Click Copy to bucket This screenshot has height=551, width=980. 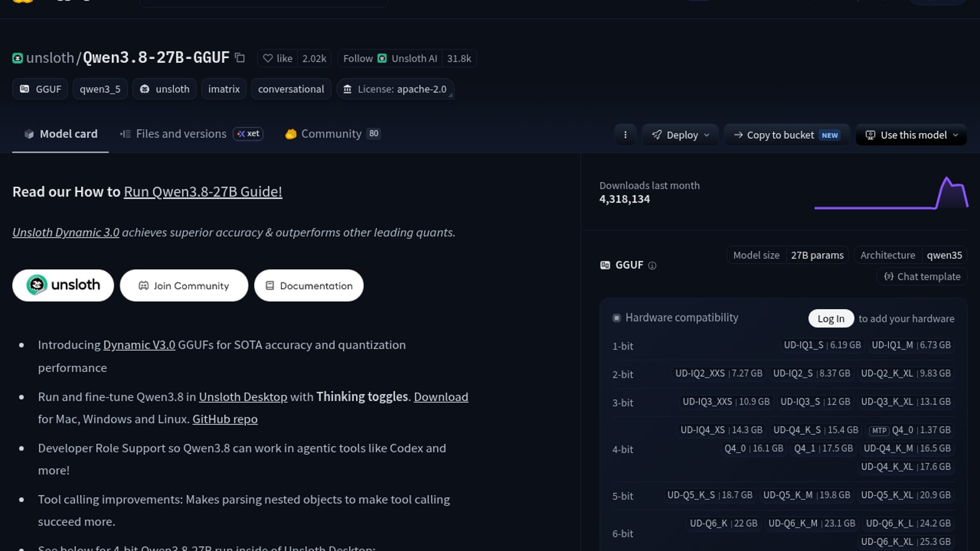coord(787,135)
